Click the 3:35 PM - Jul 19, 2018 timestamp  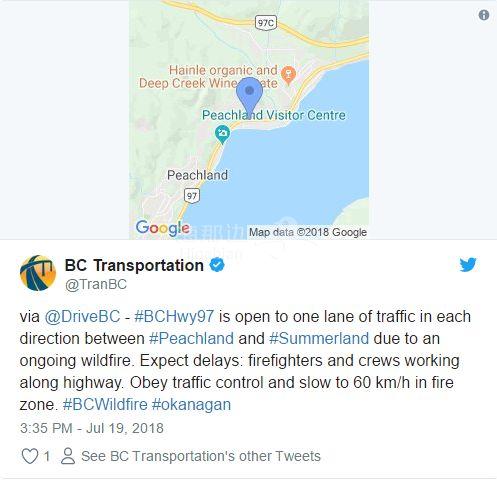92,428
